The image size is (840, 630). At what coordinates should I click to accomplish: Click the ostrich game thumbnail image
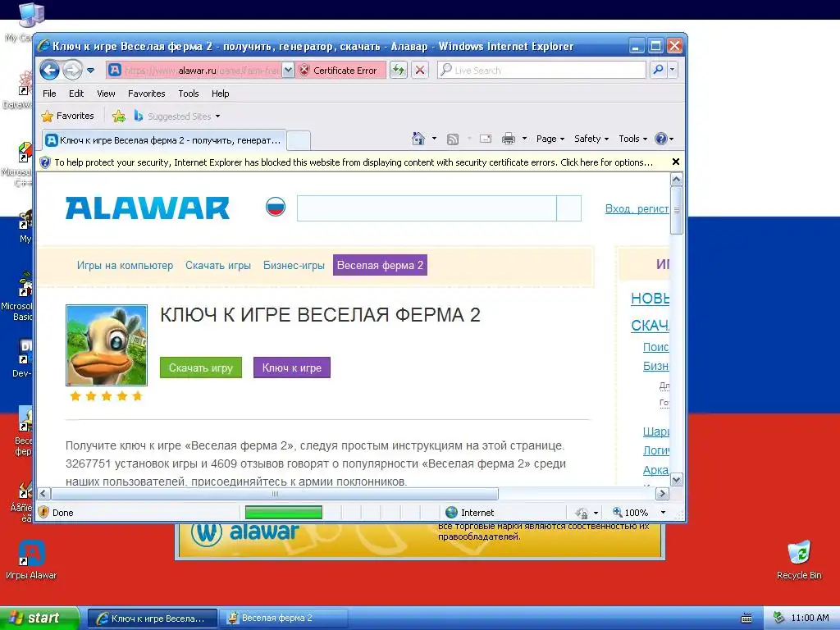(x=107, y=345)
